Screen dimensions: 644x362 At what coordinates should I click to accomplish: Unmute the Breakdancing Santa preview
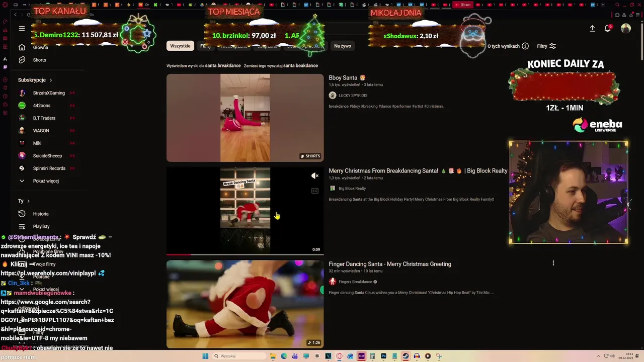click(x=315, y=175)
